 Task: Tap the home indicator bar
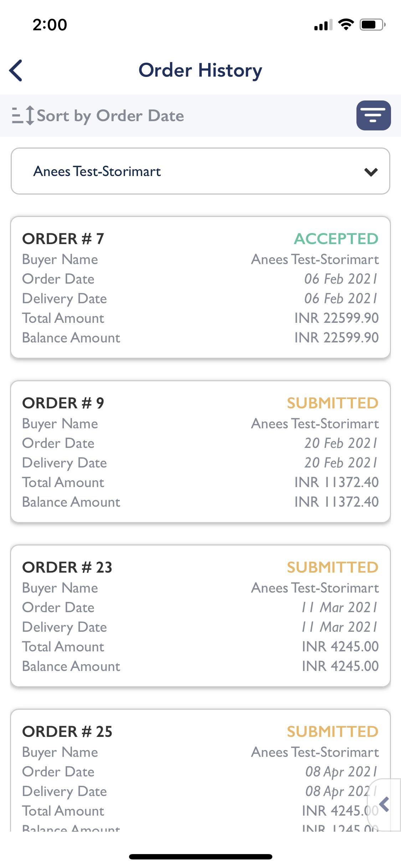(x=200, y=857)
